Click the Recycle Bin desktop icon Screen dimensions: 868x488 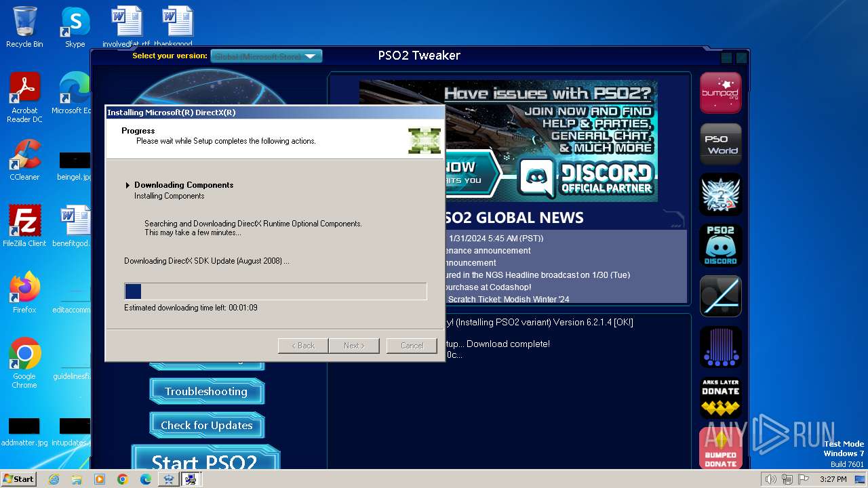point(24,28)
